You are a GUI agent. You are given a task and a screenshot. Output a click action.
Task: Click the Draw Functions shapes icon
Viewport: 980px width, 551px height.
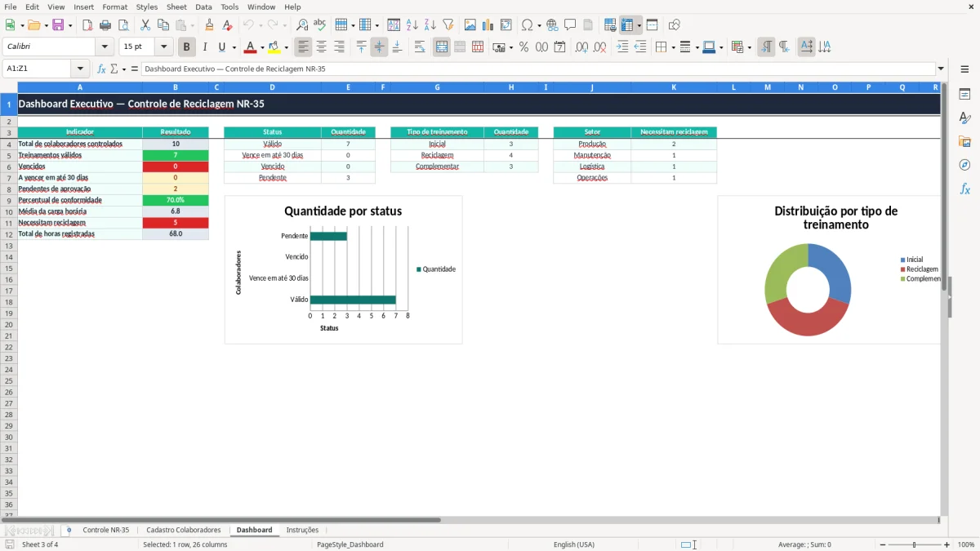[x=675, y=25]
